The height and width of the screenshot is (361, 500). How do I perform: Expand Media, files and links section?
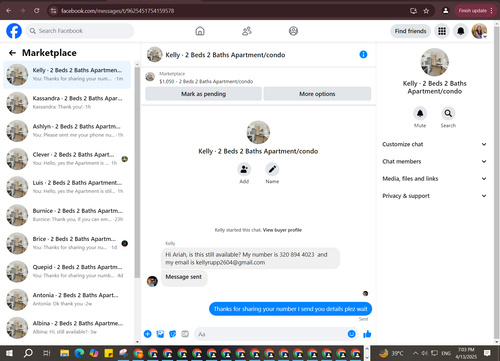pyautogui.click(x=434, y=179)
